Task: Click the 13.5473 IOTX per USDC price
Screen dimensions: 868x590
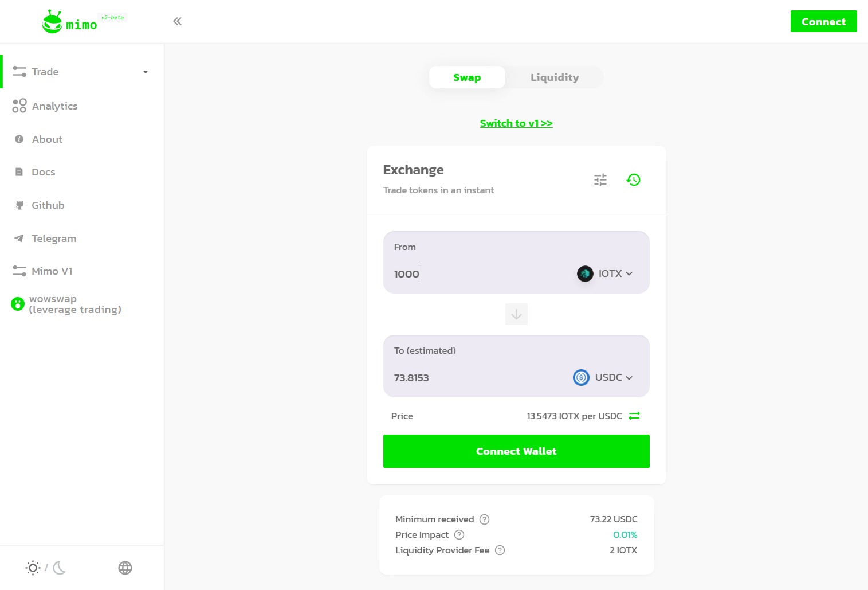Action: [x=574, y=416]
